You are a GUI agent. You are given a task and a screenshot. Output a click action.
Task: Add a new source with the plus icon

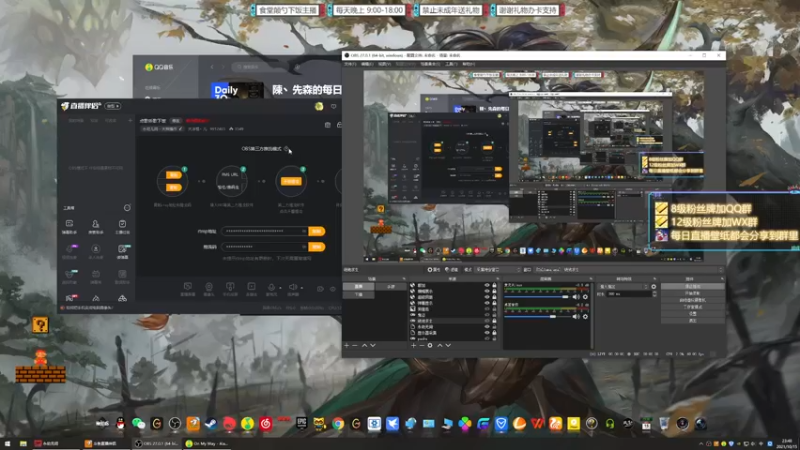tap(413, 345)
